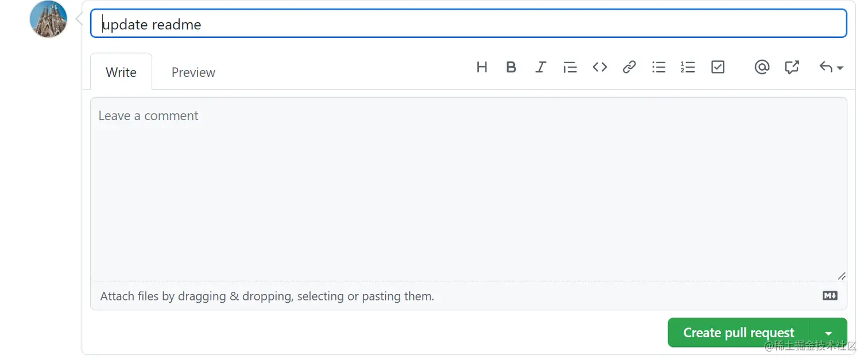Screen dimensions: 868x363
Task: Insert a numbered list
Action: pos(688,67)
